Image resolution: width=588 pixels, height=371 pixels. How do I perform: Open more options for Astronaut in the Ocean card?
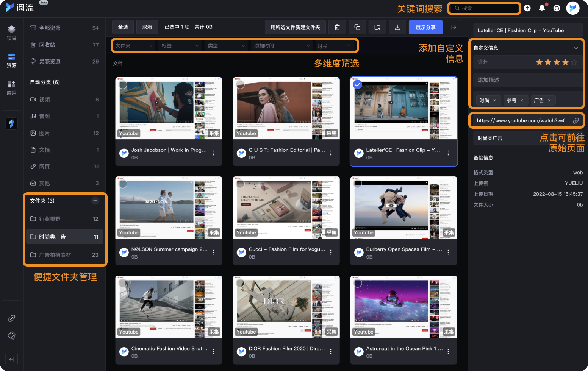coord(448,351)
